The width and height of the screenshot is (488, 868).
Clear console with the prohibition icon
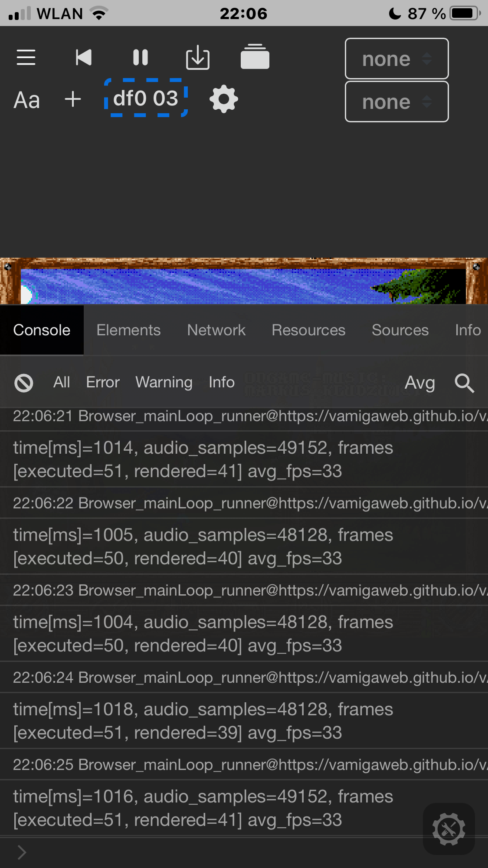click(x=24, y=383)
